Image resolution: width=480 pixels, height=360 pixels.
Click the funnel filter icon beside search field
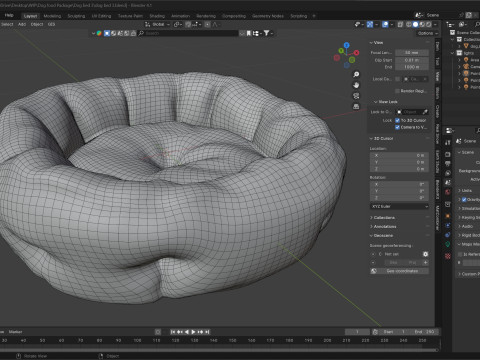(267, 33)
